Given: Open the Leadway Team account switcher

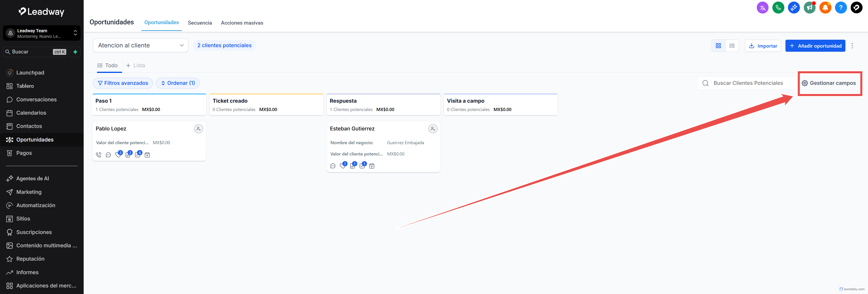Looking at the screenshot, I should pos(41,33).
